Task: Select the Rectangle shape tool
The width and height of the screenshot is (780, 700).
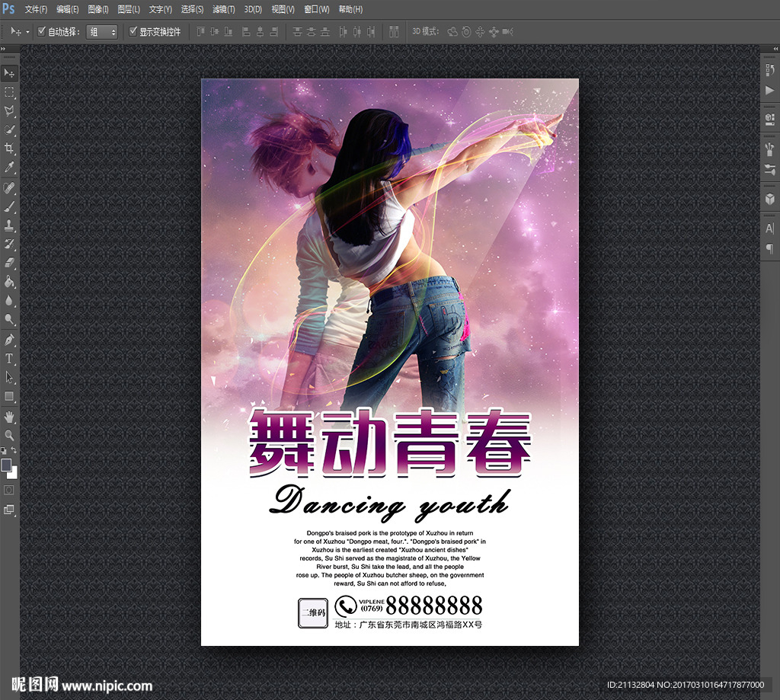Action: pos(9,397)
